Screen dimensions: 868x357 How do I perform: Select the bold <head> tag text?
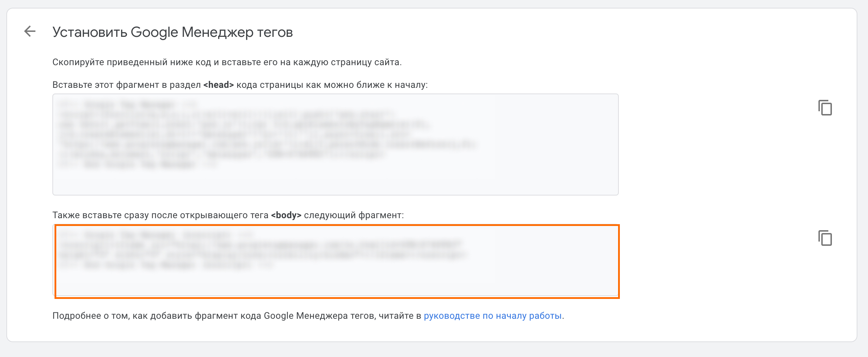(218, 85)
